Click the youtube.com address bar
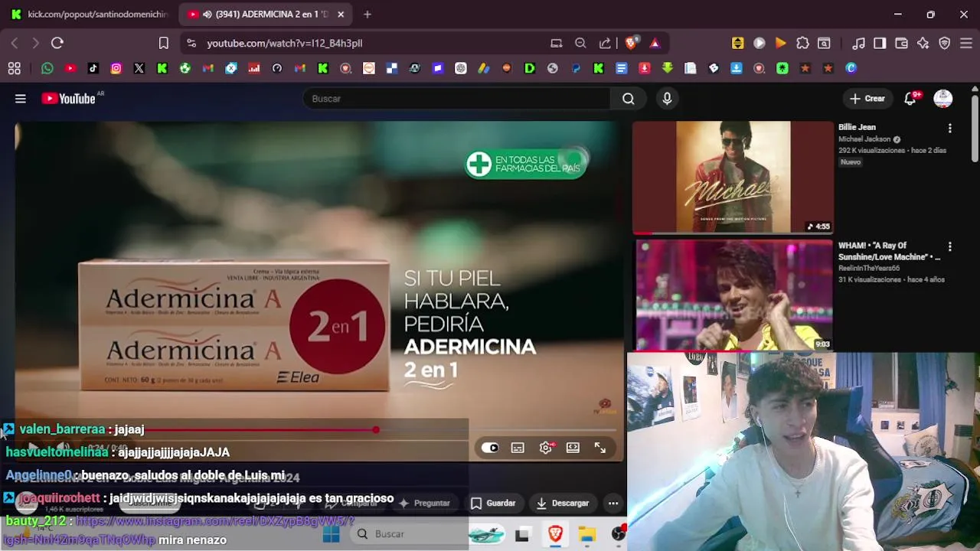 (367, 44)
